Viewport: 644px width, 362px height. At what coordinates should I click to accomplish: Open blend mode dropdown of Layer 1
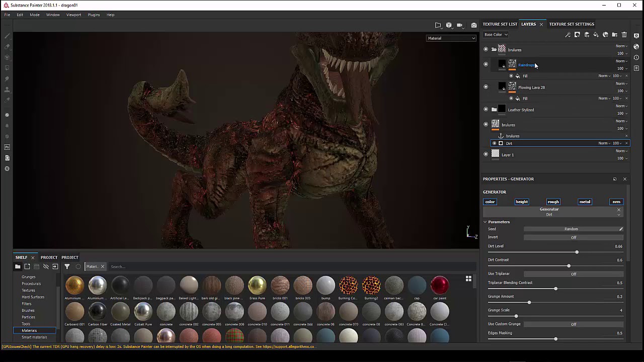621,151
